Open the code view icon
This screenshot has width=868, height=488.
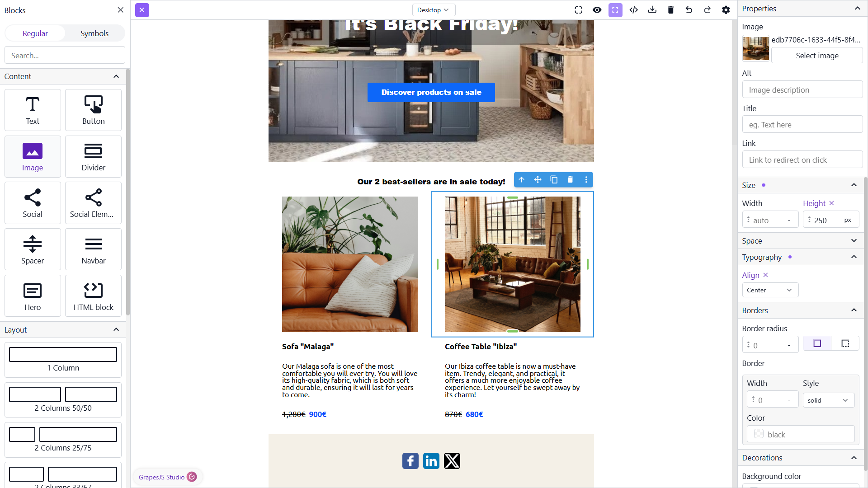click(x=634, y=10)
